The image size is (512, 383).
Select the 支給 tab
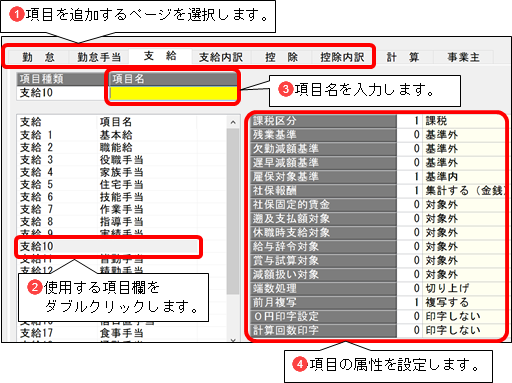click(160, 56)
